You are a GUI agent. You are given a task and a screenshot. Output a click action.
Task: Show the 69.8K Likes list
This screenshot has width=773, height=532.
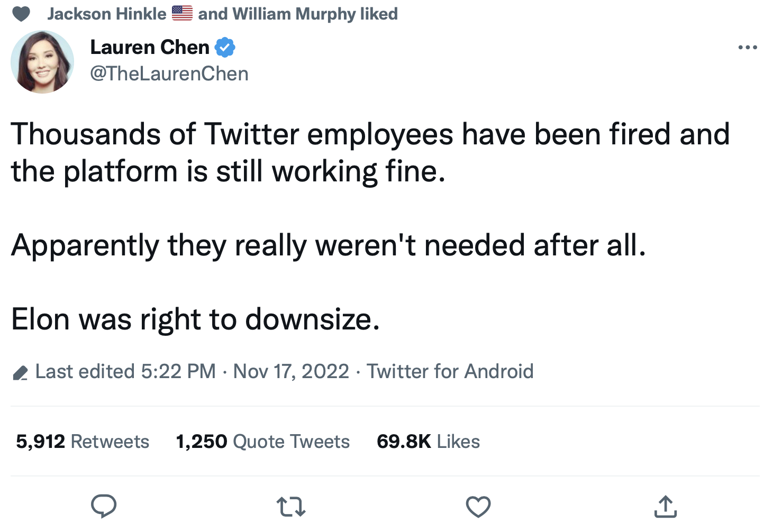[428, 442]
